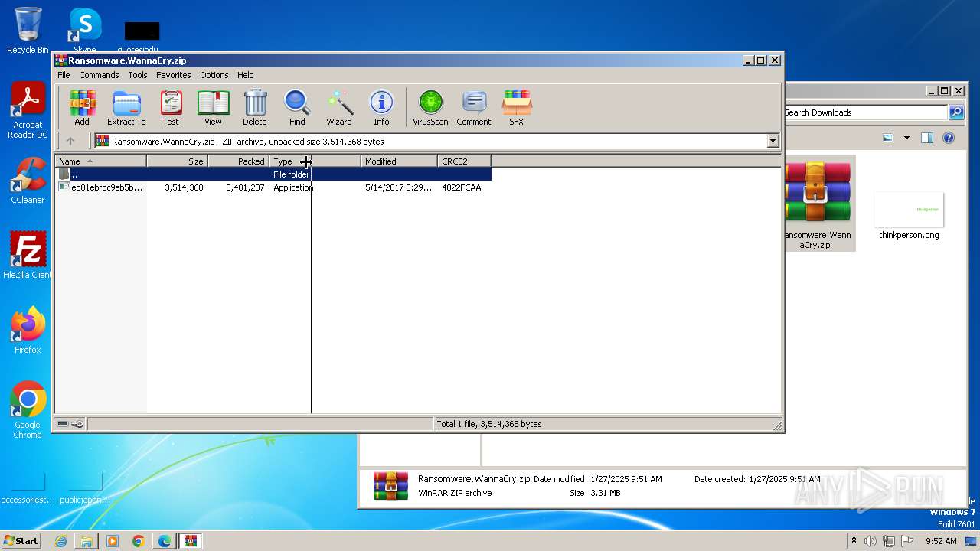The width and height of the screenshot is (980, 551).
Task: Click the modified date 5/14/2017 cell
Action: tap(398, 187)
